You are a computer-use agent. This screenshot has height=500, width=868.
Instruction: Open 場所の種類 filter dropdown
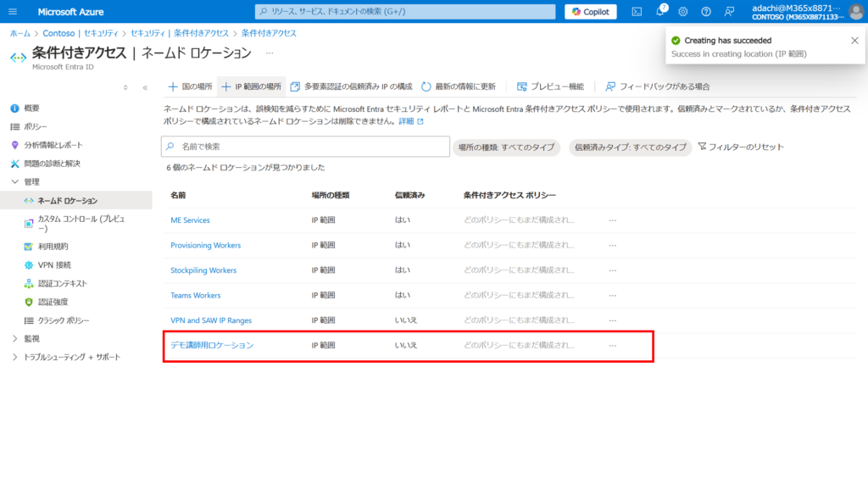click(x=507, y=147)
